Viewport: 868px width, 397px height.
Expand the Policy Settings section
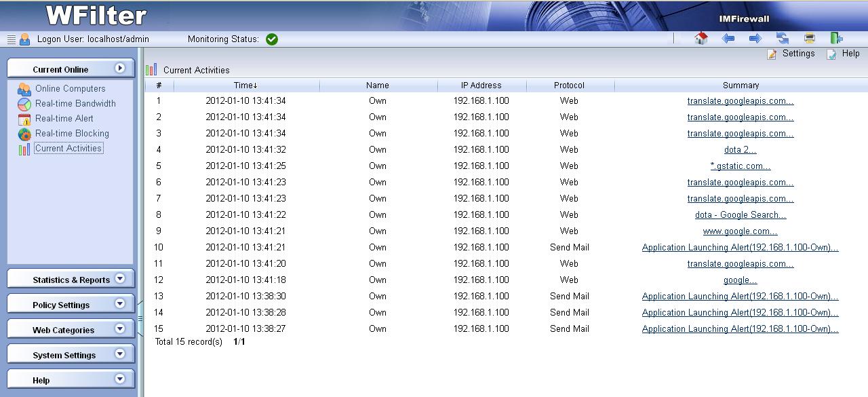(71, 305)
